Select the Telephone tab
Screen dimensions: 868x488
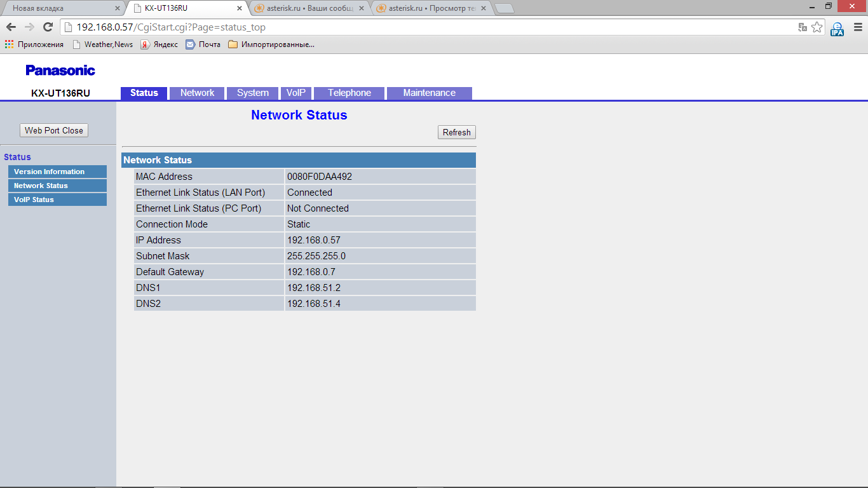pyautogui.click(x=349, y=93)
